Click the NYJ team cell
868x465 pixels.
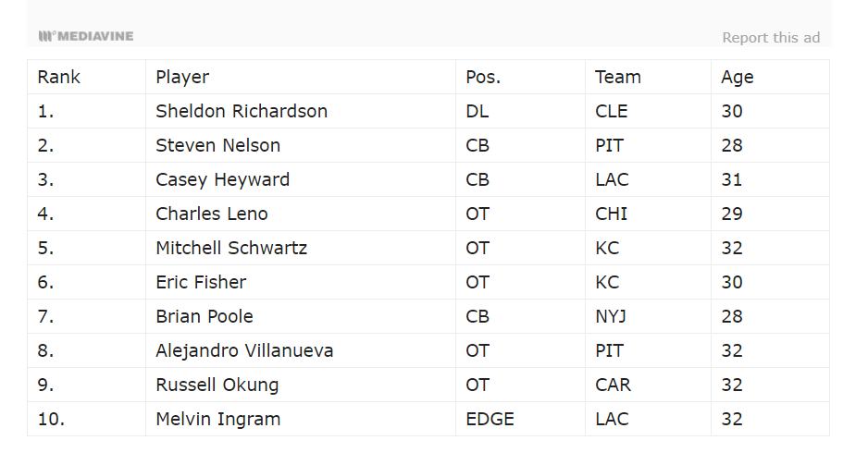(611, 316)
